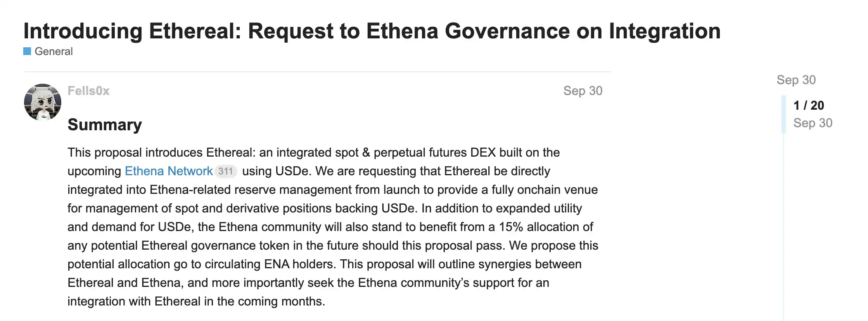
Task: Click the post's Sep 30 date stamp
Action: (x=583, y=91)
